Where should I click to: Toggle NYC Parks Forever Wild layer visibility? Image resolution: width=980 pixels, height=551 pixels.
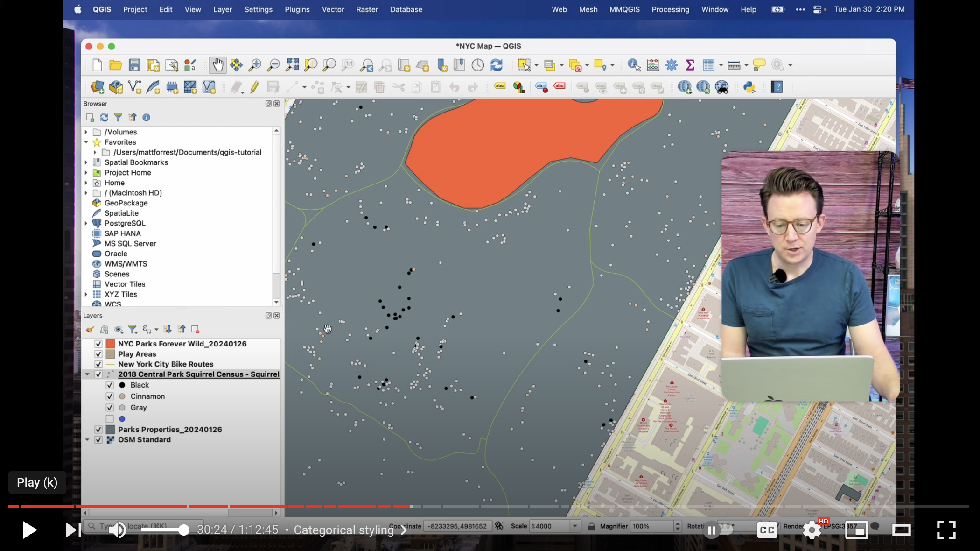coord(98,344)
